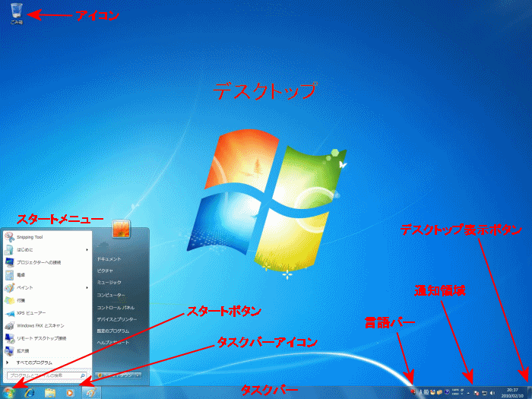Open 拡大鏡 magnifier in the Start menu
This screenshot has width=532, height=399.
(47, 351)
